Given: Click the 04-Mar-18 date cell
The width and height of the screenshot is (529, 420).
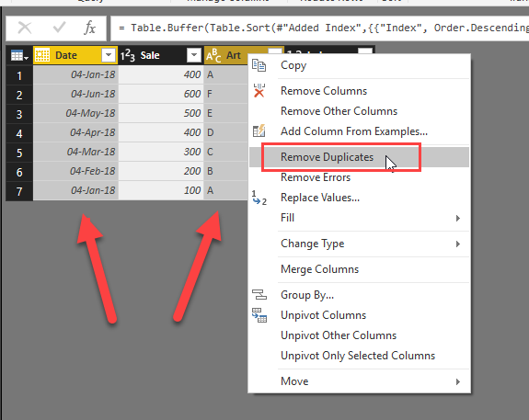Looking at the screenshot, I should coord(75,152).
